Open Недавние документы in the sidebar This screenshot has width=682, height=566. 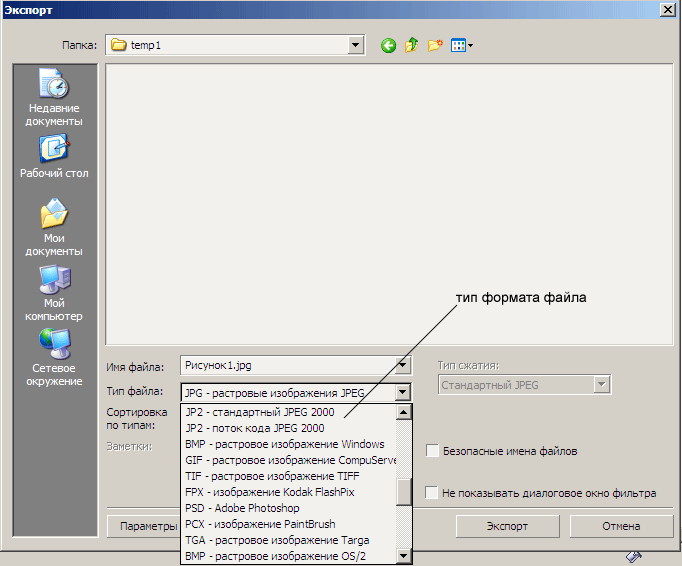[54, 97]
